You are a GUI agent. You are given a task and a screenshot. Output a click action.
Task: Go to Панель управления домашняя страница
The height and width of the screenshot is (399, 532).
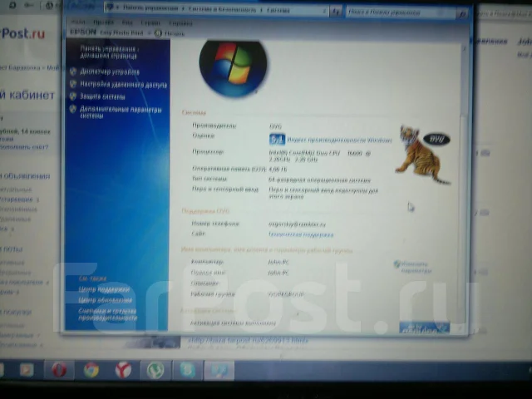click(x=109, y=52)
